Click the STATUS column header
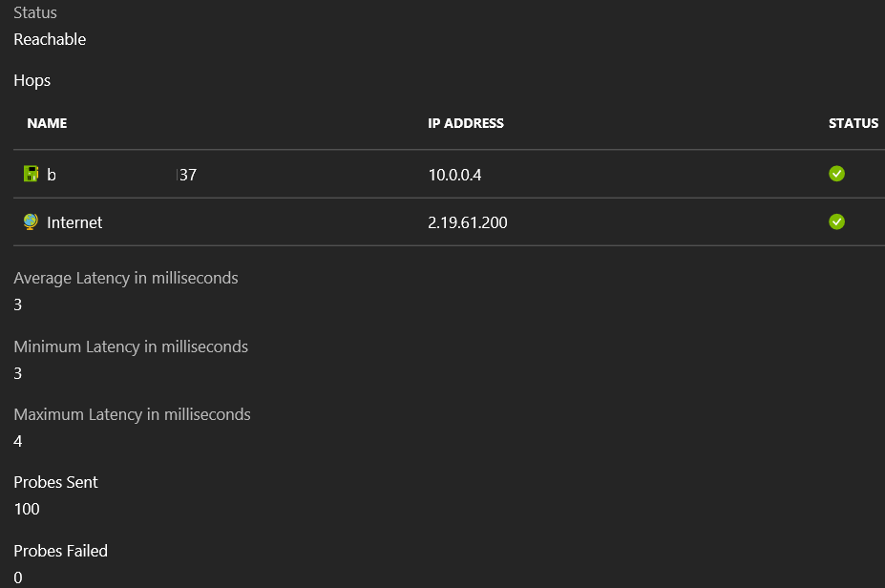This screenshot has height=588, width=885. click(853, 123)
